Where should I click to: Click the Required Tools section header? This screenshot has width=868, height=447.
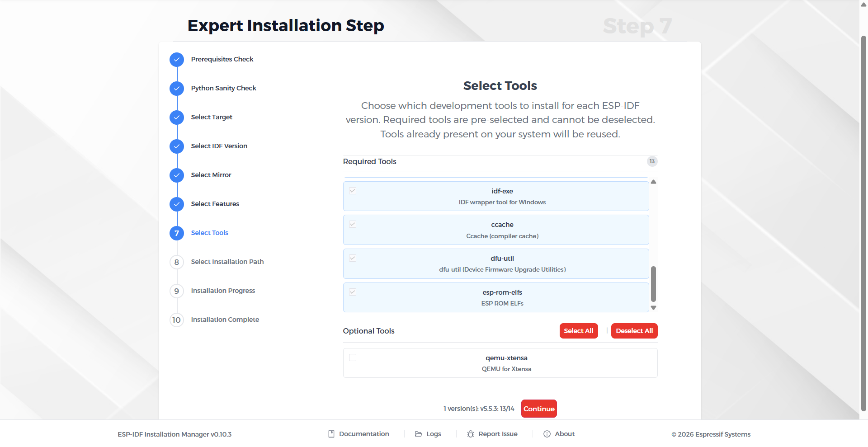[x=369, y=161]
